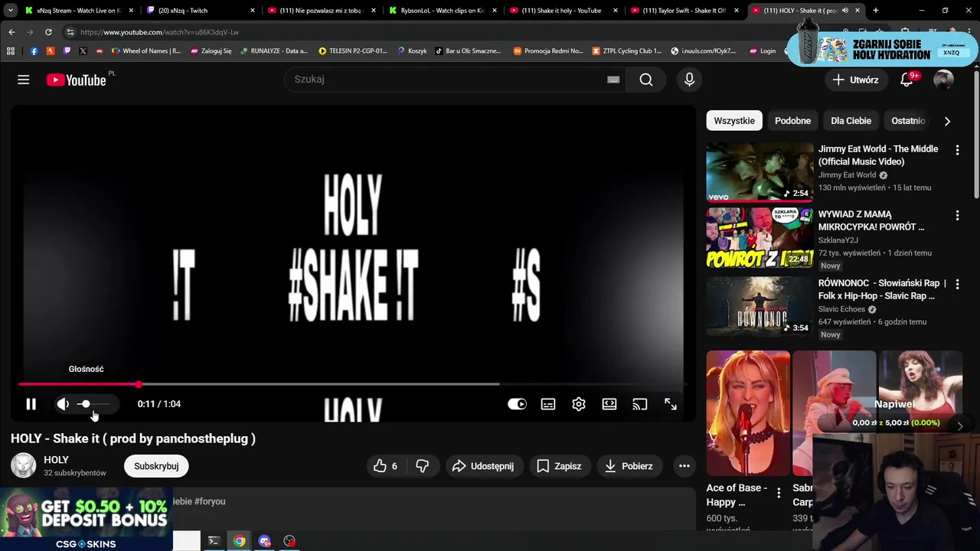Reload the page

48,32
